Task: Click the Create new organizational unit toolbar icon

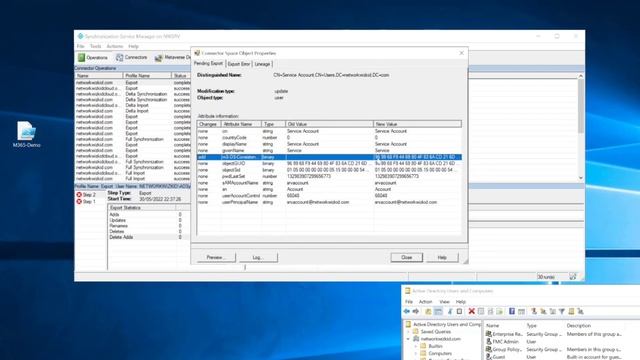Action: pos(553,311)
